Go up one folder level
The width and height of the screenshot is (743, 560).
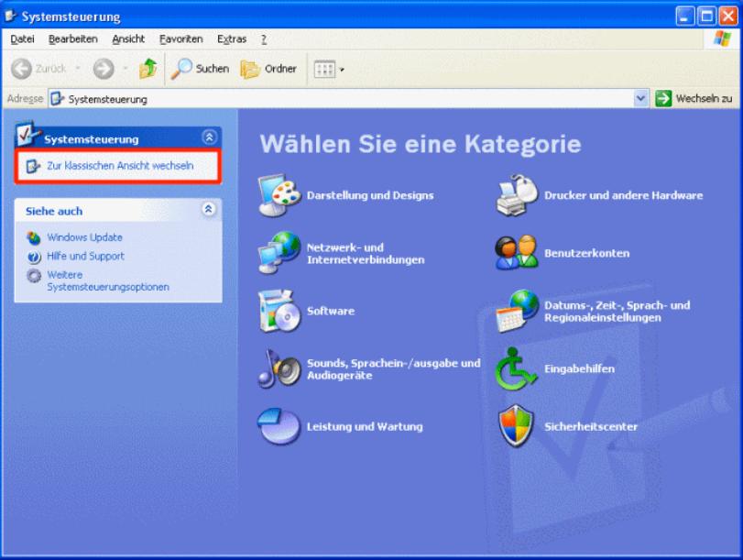(x=148, y=69)
